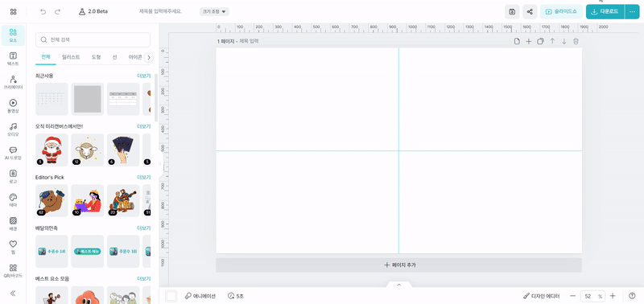Viewport: 644px width, 304px height.
Task: Click 더보기 next to 배달의민족
Action: (x=143, y=228)
